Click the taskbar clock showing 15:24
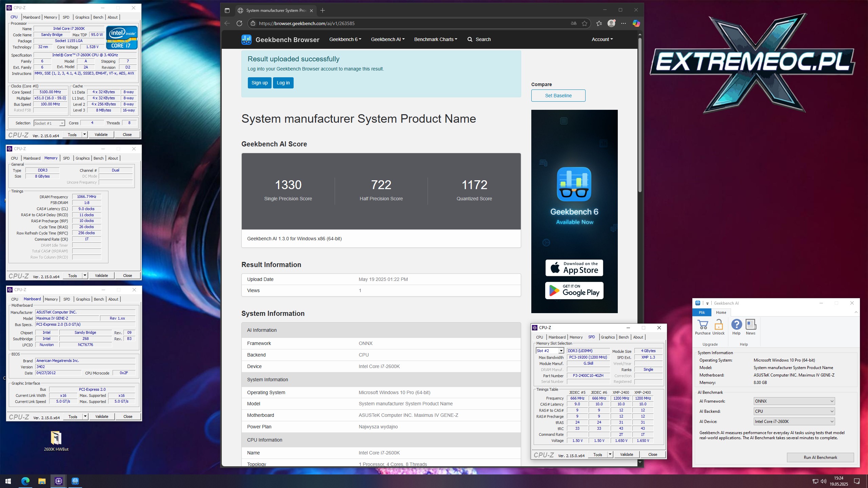Viewport: 868px width, 488px height. pyautogui.click(x=839, y=481)
